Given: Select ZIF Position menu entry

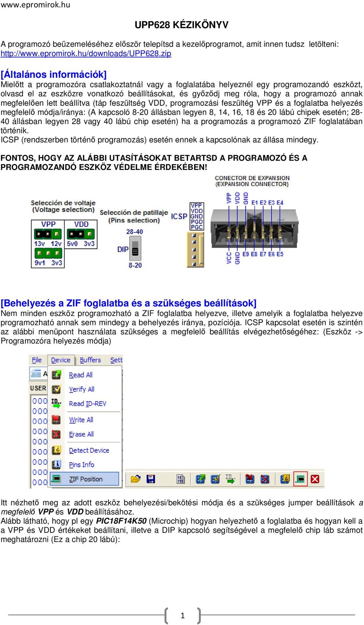Looking at the screenshot, I should coord(84,479).
